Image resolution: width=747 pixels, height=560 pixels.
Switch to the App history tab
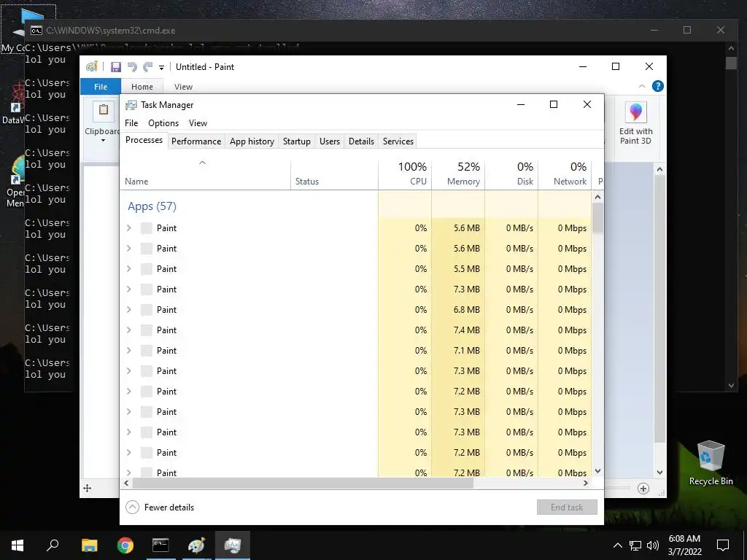pyautogui.click(x=252, y=141)
